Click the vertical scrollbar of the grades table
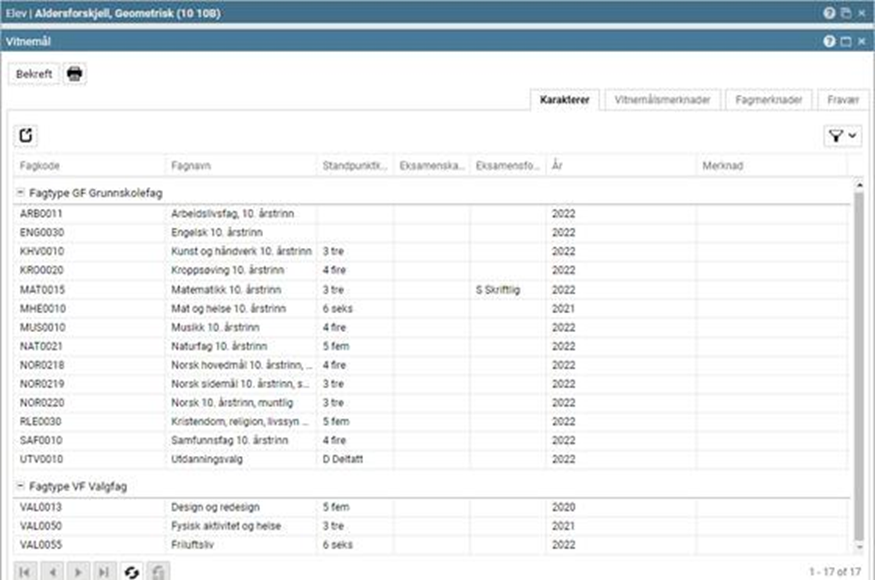Image resolution: width=875 pixels, height=580 pixels. point(857,360)
